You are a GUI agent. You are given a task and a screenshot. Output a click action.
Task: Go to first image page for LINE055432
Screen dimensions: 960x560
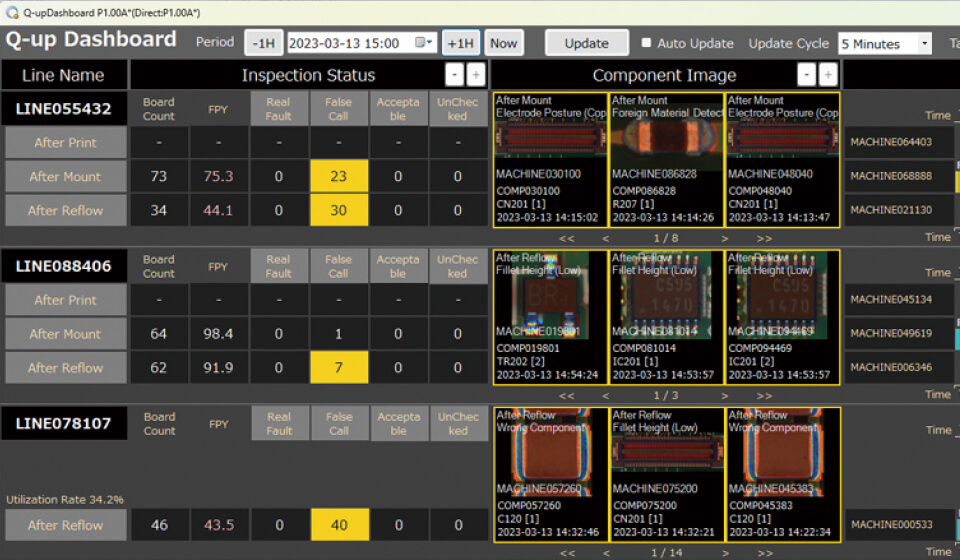coord(567,238)
